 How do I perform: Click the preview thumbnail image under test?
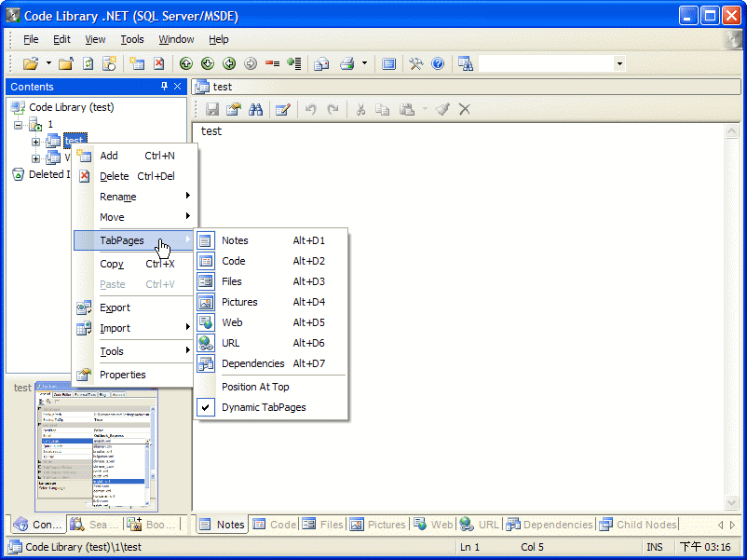point(97,447)
